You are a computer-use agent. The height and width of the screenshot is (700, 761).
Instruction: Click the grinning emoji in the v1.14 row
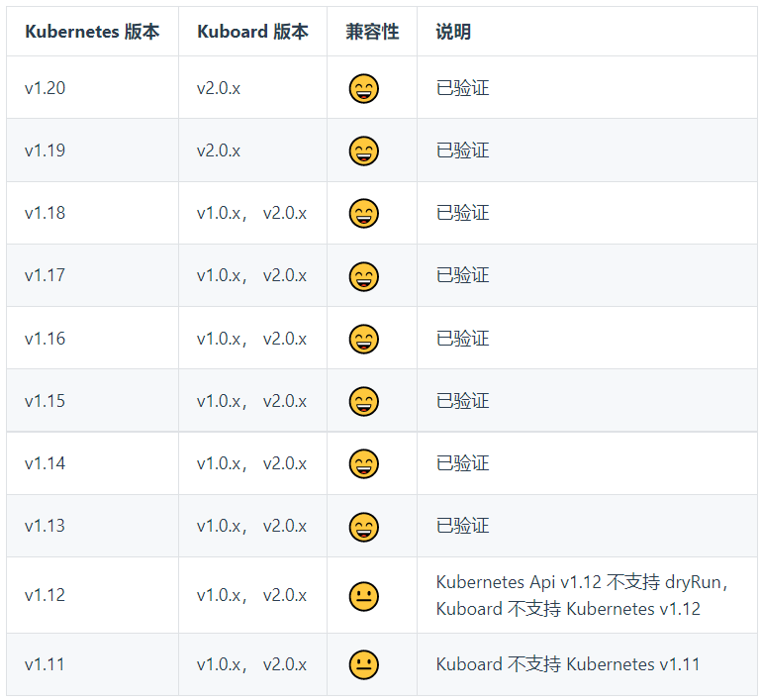pyautogui.click(x=363, y=463)
